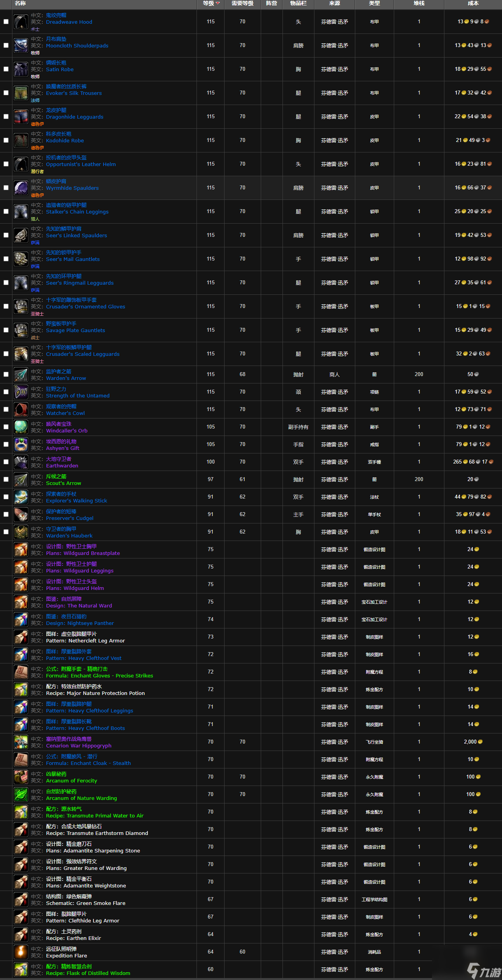Open Plans: Wildguard Breastplate link
This screenshot has height=980, width=502.
[x=83, y=553]
